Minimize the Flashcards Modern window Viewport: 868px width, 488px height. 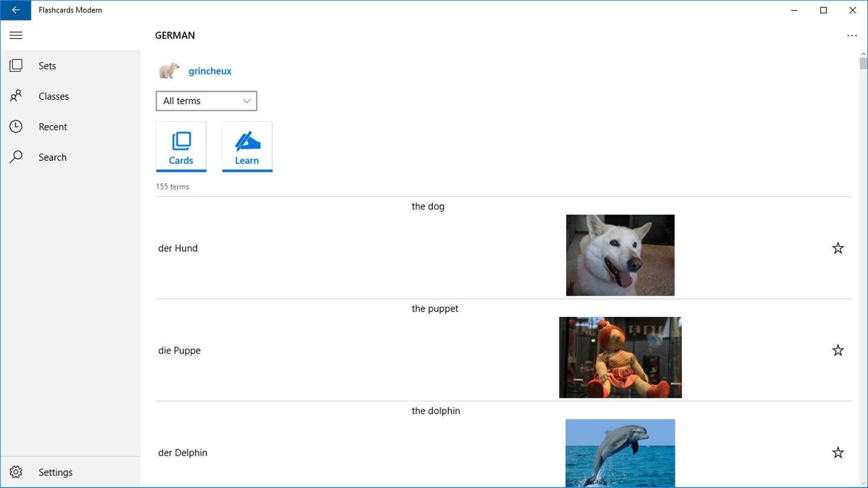(x=794, y=10)
